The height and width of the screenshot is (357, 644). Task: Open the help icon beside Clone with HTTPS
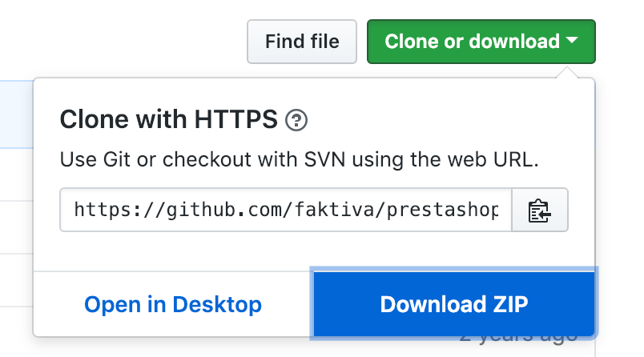point(296,120)
